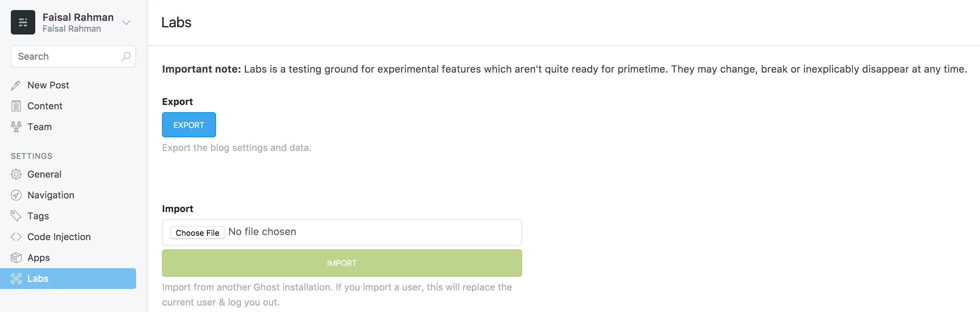
Task: Click the Apps box icon
Action: [x=16, y=258]
